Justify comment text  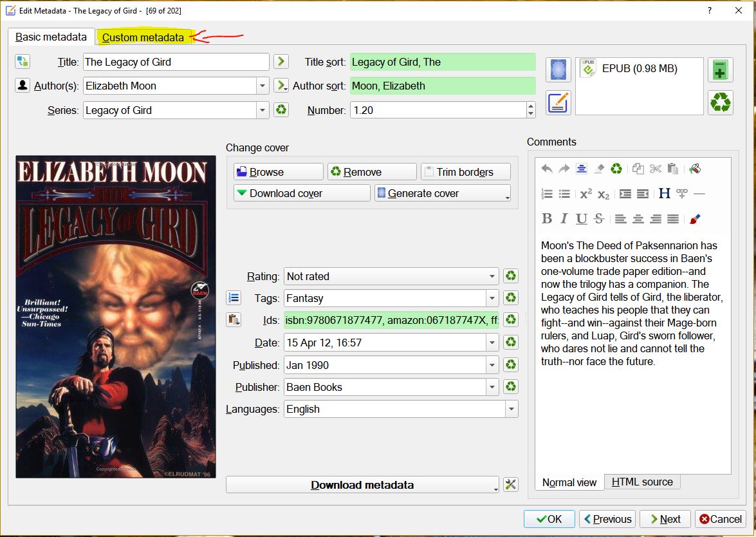coord(672,218)
